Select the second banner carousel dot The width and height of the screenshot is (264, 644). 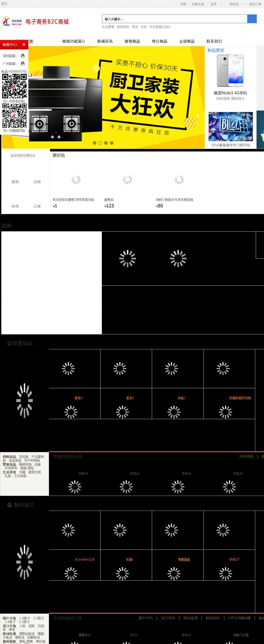pos(100,143)
